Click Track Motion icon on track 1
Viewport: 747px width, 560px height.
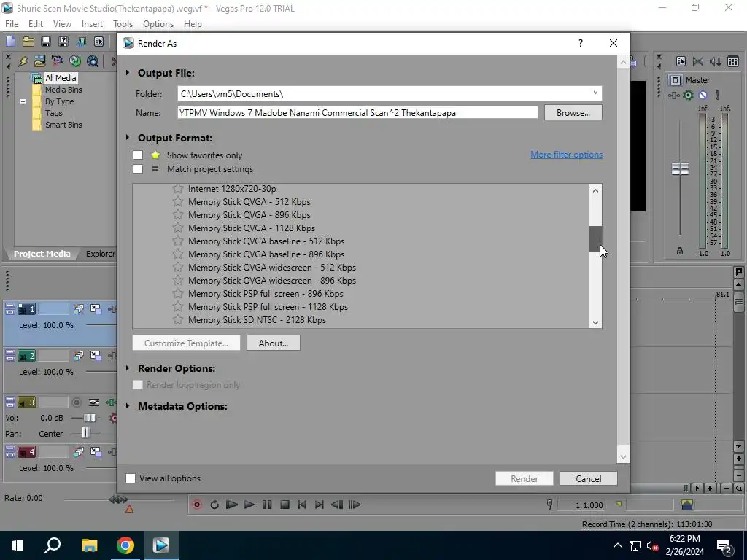[x=79, y=309]
